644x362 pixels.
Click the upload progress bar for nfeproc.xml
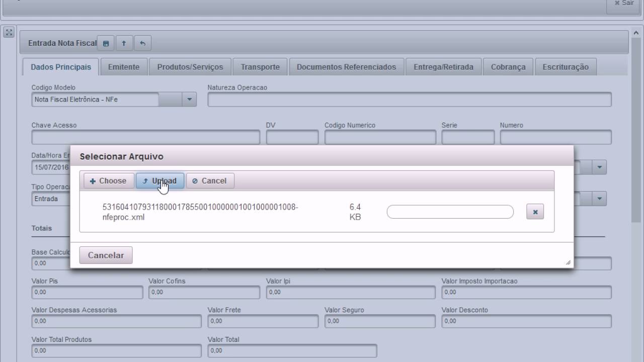click(450, 212)
